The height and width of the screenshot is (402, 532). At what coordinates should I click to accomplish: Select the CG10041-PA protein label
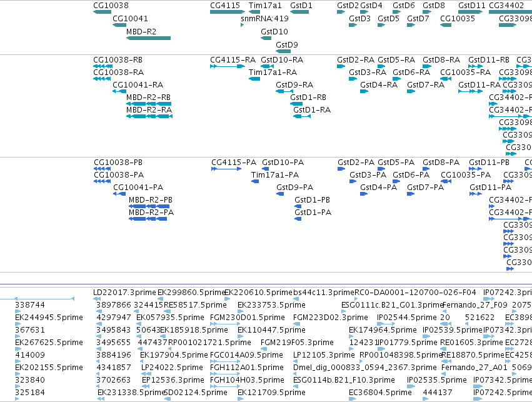[x=138, y=188]
